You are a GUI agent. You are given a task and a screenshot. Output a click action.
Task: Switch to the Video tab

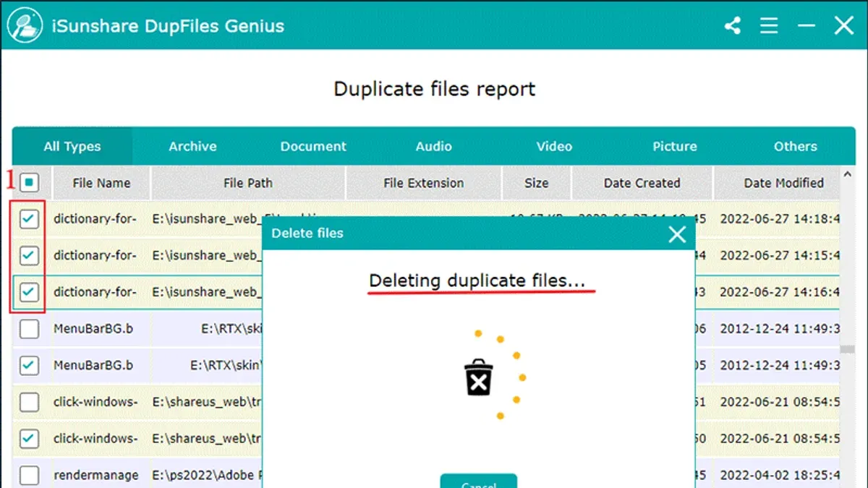click(554, 146)
